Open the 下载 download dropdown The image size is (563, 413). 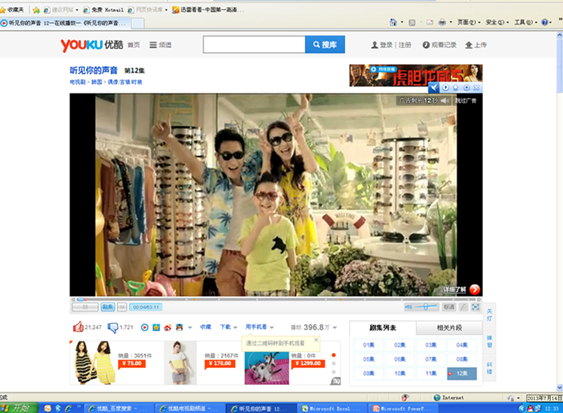(x=229, y=327)
